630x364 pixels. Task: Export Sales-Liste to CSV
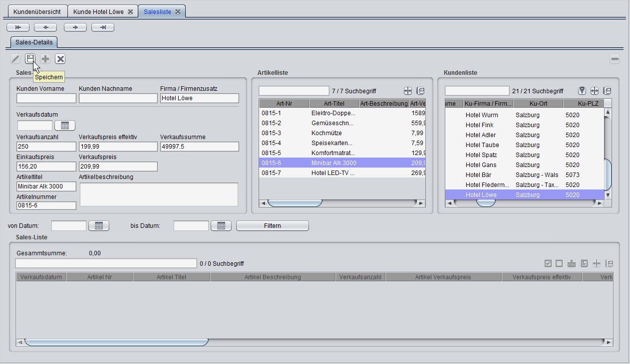point(572,263)
